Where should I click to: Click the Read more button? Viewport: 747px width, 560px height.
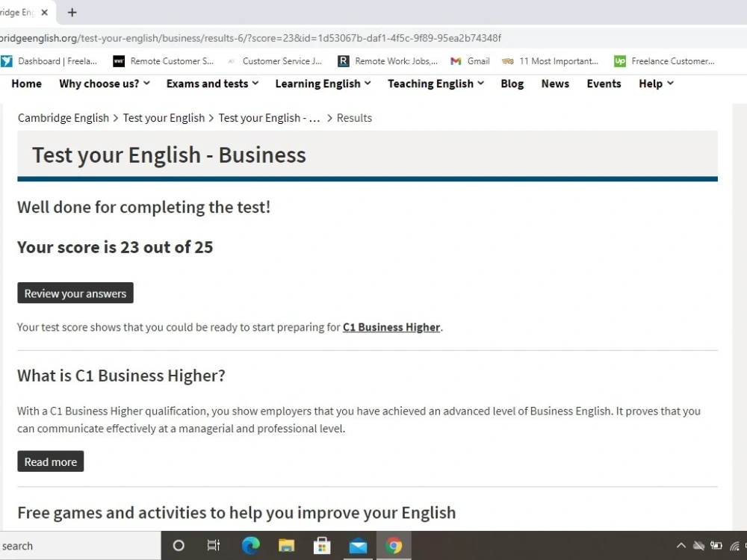pyautogui.click(x=51, y=461)
